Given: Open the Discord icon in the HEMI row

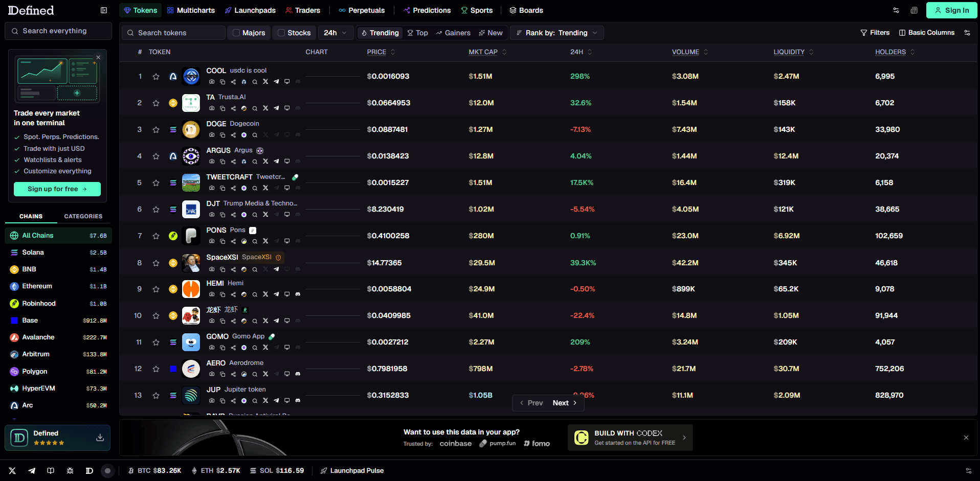Looking at the screenshot, I should [298, 294].
